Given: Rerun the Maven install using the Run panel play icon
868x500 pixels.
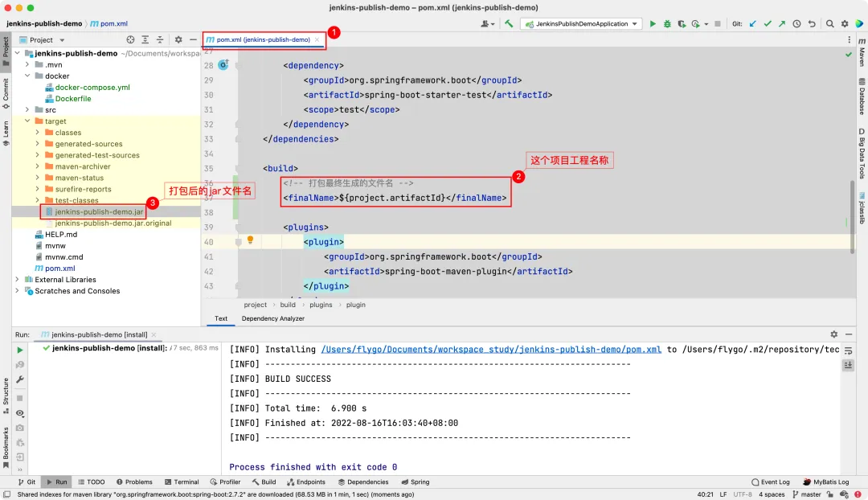Looking at the screenshot, I should (20, 350).
